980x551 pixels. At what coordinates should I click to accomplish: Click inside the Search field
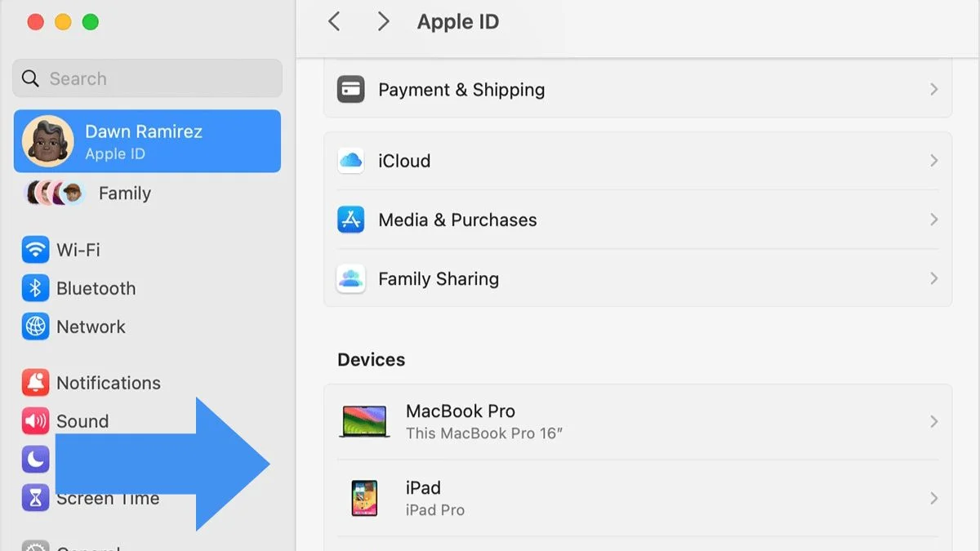(147, 78)
